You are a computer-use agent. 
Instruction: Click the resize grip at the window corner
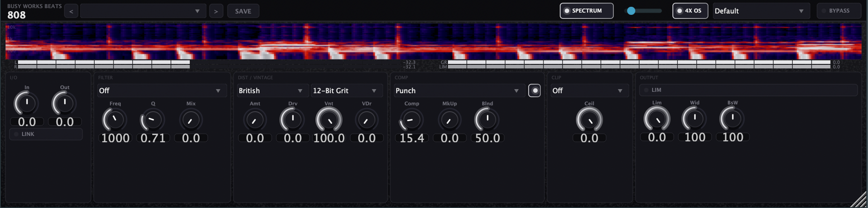coord(858,200)
